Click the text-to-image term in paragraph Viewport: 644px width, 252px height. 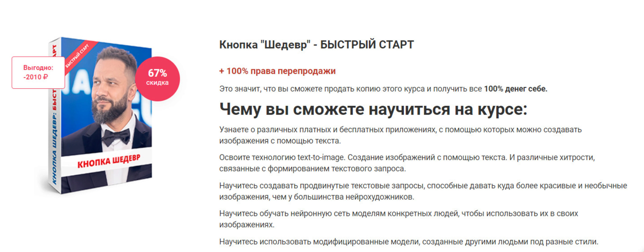point(321,157)
